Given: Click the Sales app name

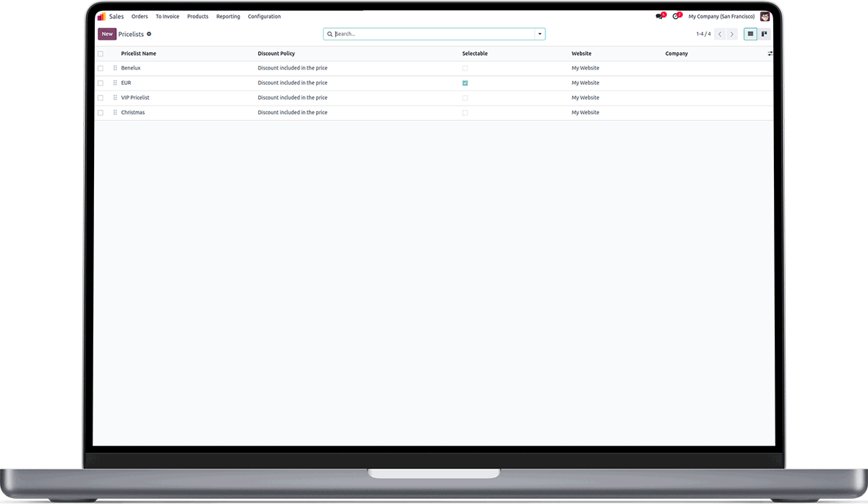Looking at the screenshot, I should [x=116, y=16].
